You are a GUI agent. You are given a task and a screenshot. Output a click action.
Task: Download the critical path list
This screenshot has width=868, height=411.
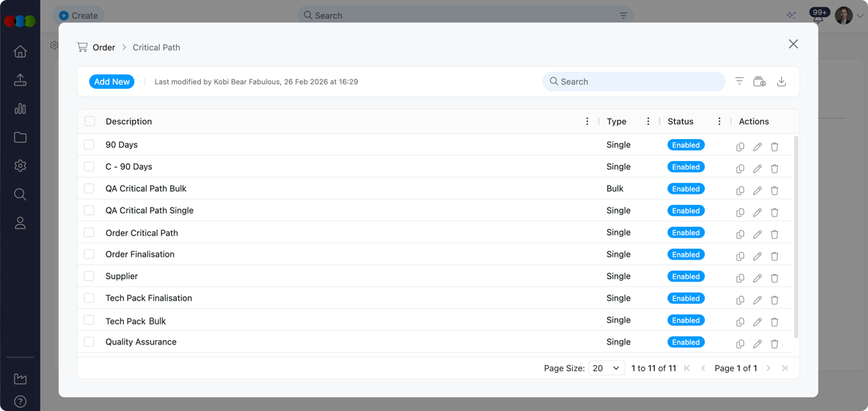781,82
